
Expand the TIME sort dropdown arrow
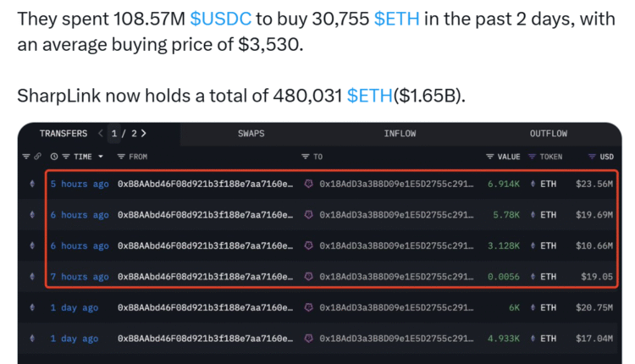[x=101, y=157]
